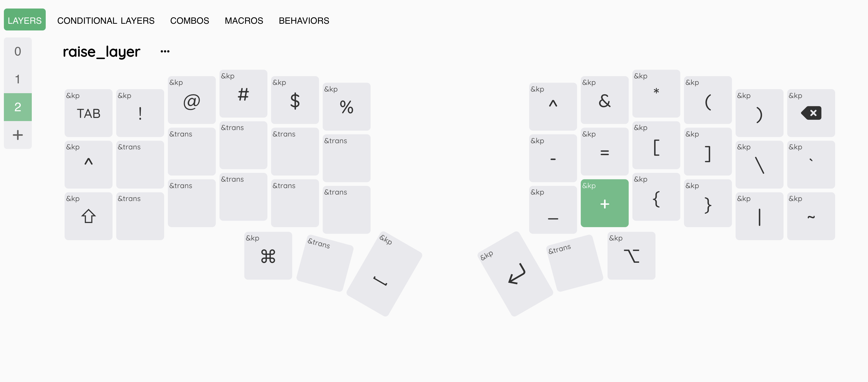Click the TAB key binding
868x382 pixels.
tap(88, 113)
